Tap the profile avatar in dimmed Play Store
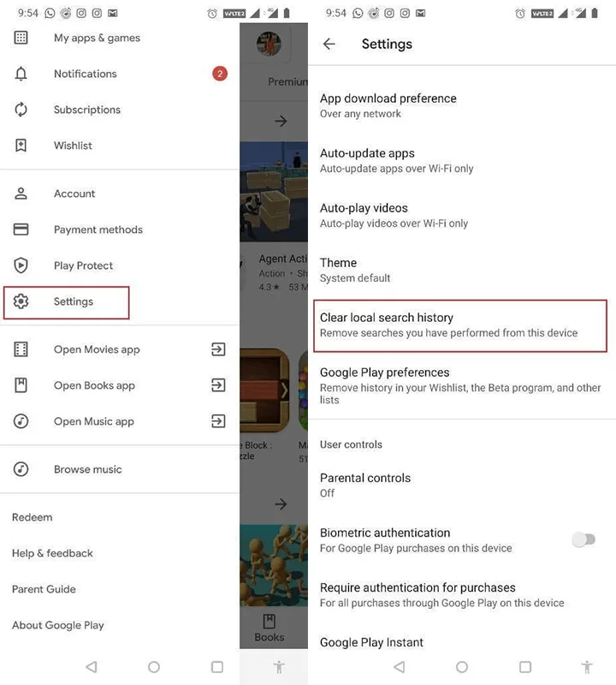 [x=269, y=44]
